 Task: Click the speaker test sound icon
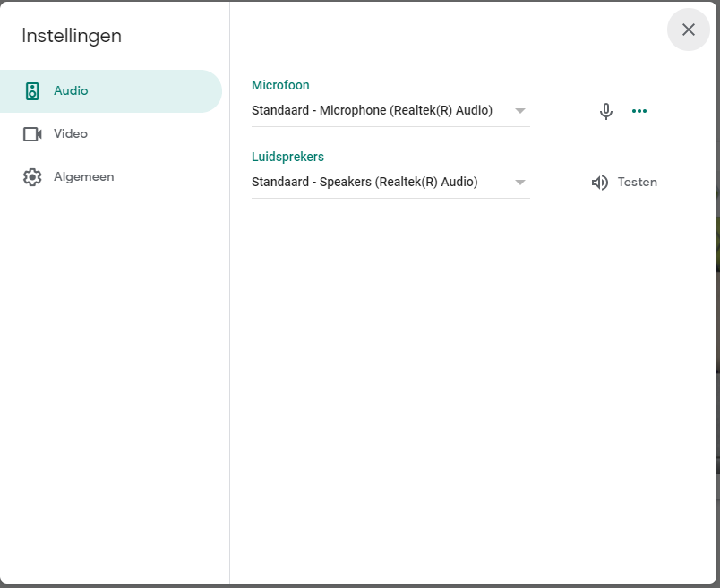tap(600, 183)
